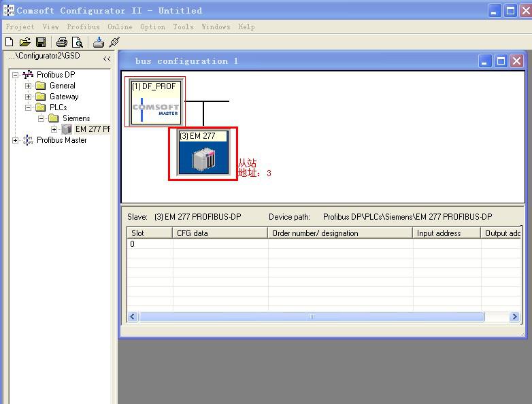Select the PLCs tree label

[59, 107]
